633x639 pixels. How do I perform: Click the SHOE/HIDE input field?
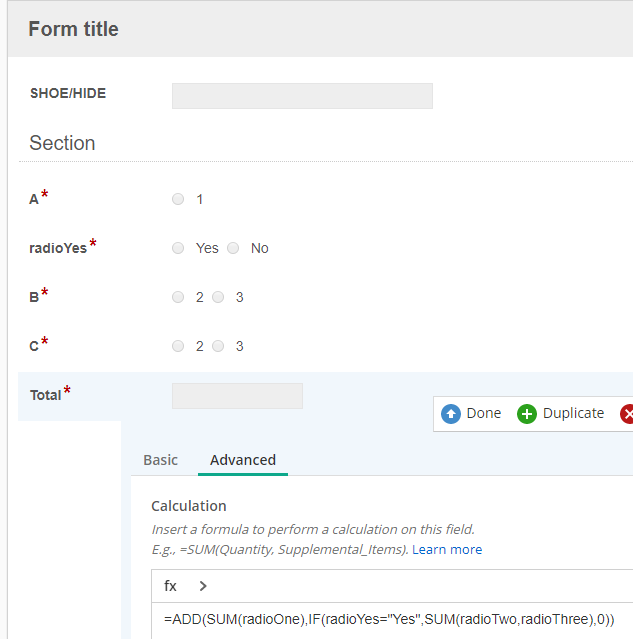tap(302, 96)
